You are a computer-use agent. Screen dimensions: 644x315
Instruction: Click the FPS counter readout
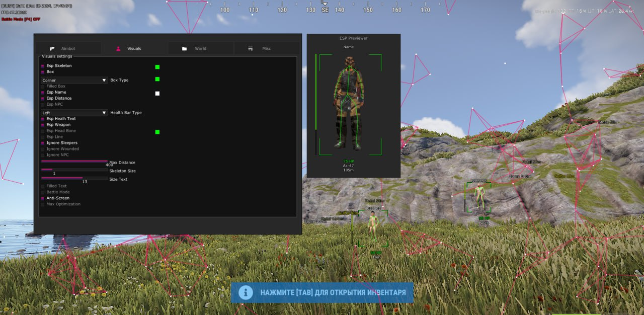tap(14, 12)
